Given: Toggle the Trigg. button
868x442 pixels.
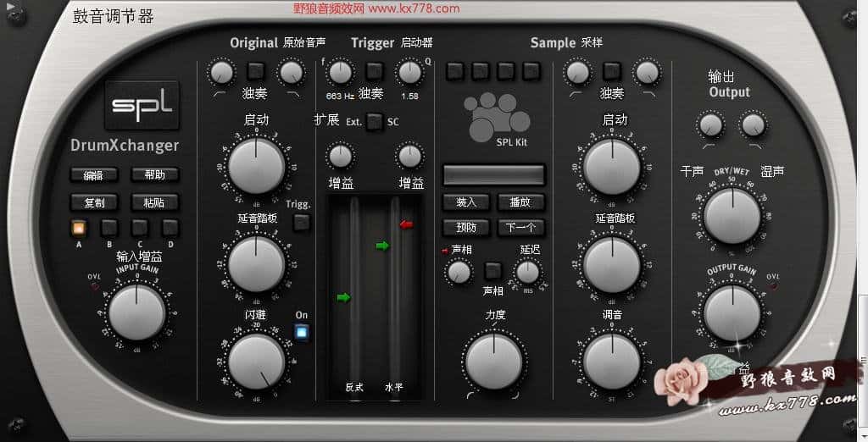Looking at the screenshot, I should [x=301, y=223].
